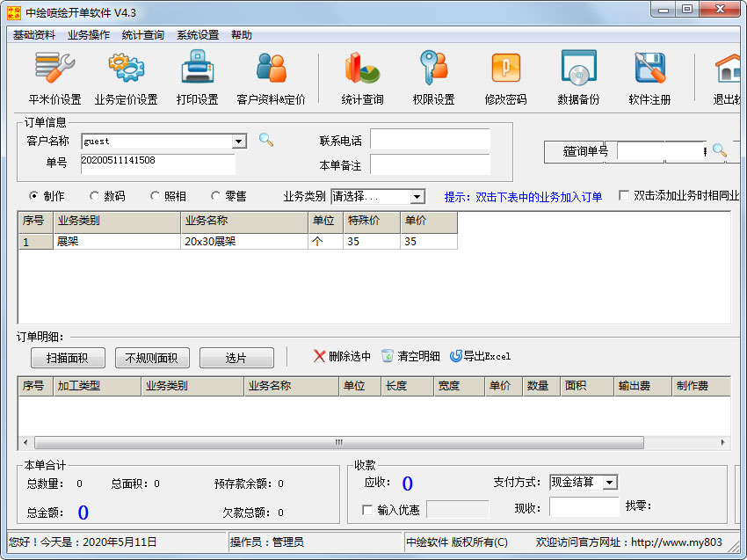Open 客户资料&定价 people icon
Screen dimensions: 747x560
click(x=271, y=68)
